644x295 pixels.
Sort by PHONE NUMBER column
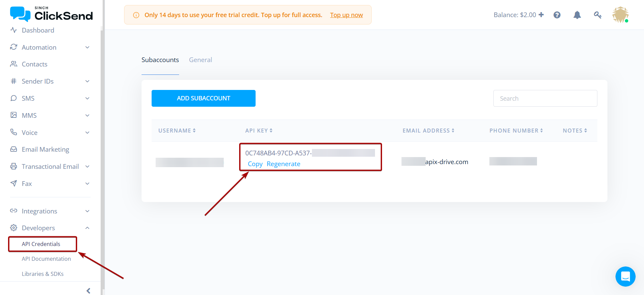tap(516, 131)
